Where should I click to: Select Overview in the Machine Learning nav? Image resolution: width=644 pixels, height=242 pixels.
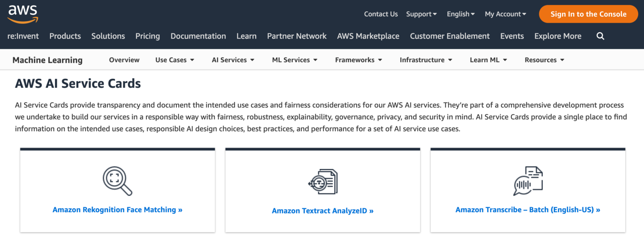click(124, 60)
